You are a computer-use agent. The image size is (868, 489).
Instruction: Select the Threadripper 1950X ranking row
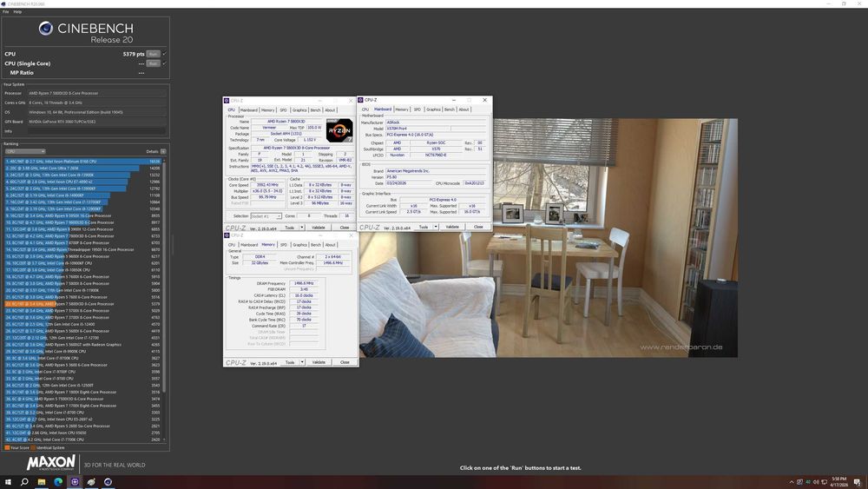(83, 249)
